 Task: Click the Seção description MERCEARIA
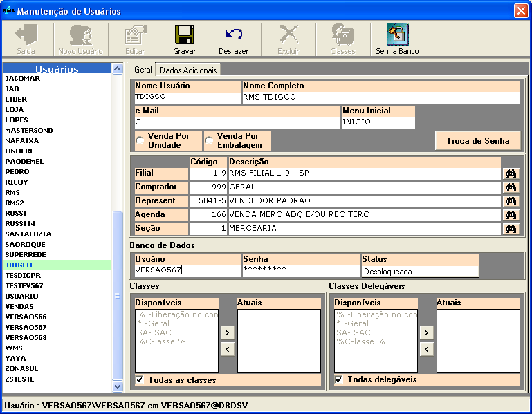(x=365, y=229)
